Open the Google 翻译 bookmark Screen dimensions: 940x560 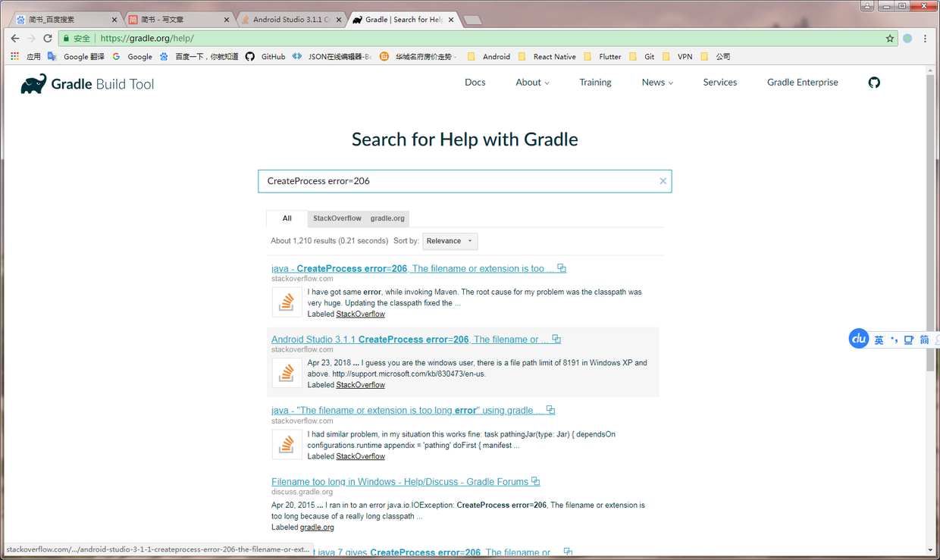tap(76, 57)
